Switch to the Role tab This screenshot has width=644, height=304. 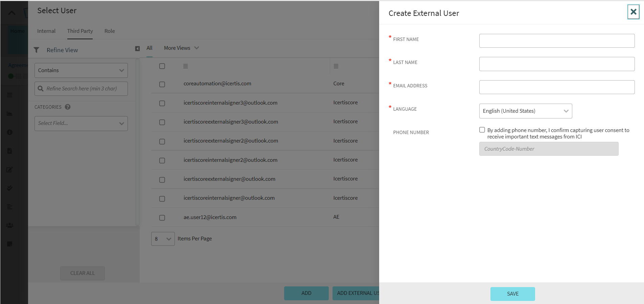110,31
